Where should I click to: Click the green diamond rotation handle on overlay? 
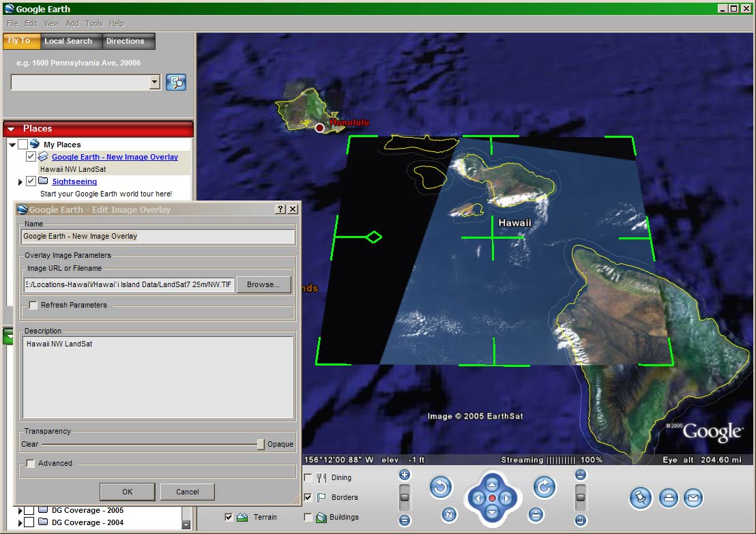[x=374, y=237]
